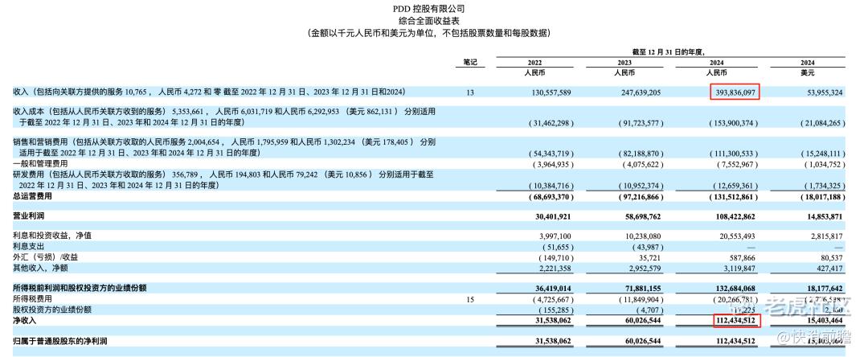Click the row label "一般和管理费用"
Image resolution: width=868 pixels, height=357 pixels.
coord(40,164)
